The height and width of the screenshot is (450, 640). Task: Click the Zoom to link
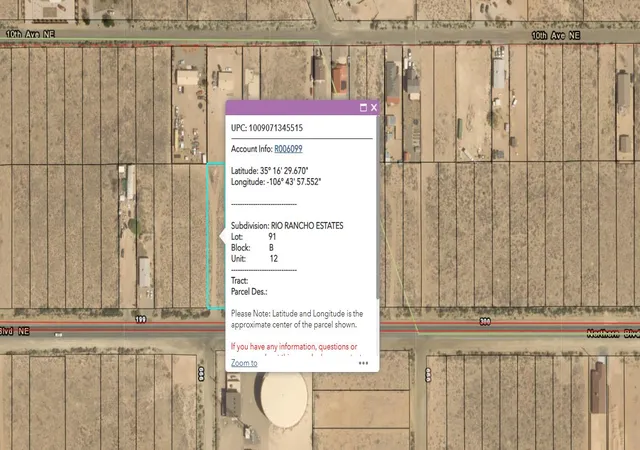[x=244, y=363]
